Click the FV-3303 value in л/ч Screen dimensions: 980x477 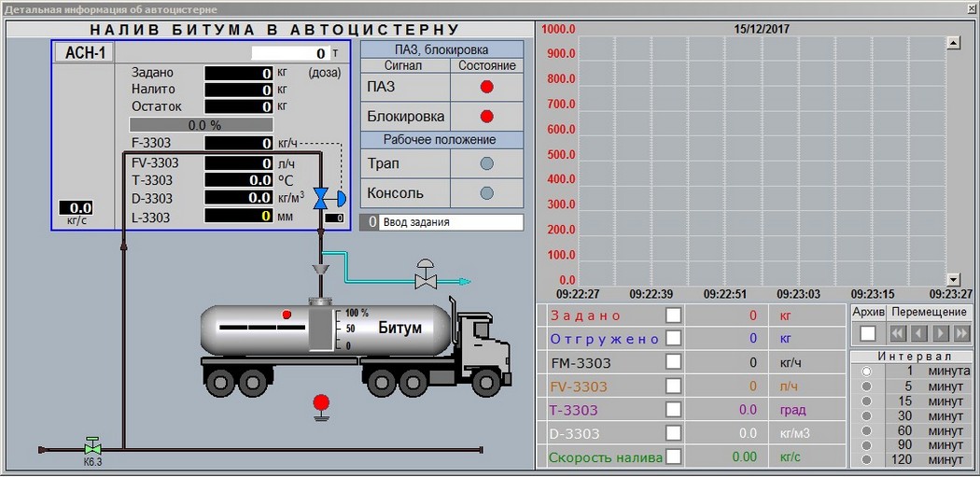(239, 163)
